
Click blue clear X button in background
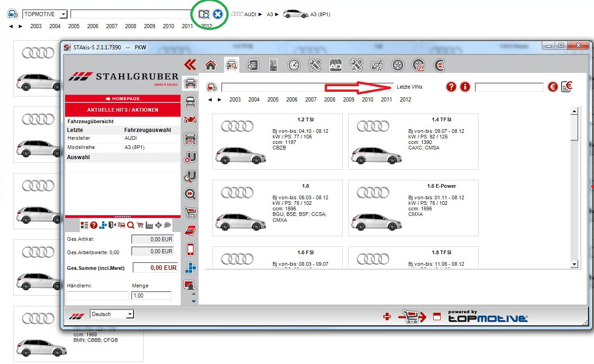[x=218, y=14]
